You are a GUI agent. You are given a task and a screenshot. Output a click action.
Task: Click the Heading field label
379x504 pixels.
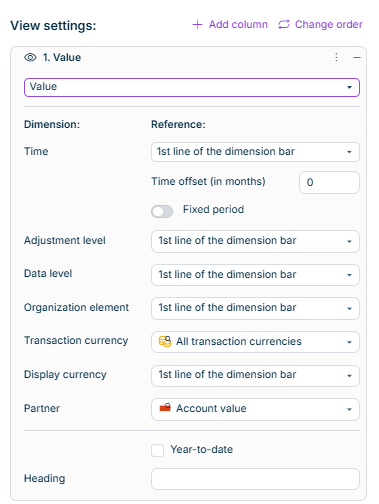[45, 479]
